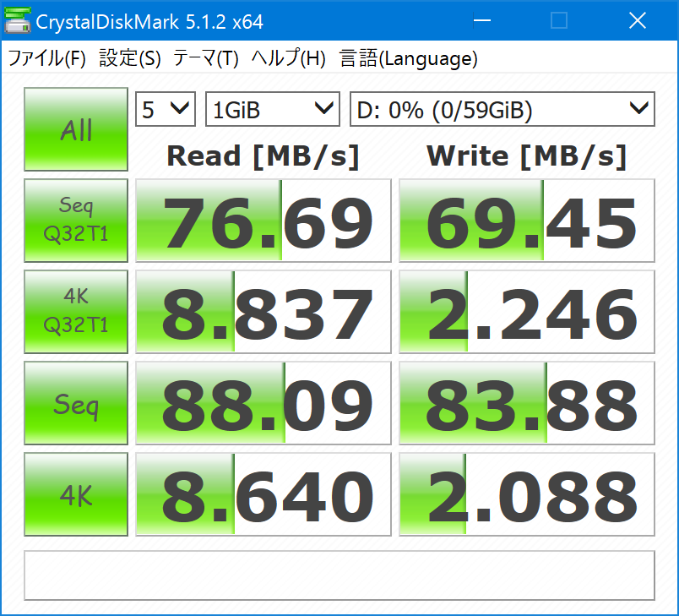Open the ファイル(F) menu
The height and width of the screenshot is (616, 679).
coord(46,58)
